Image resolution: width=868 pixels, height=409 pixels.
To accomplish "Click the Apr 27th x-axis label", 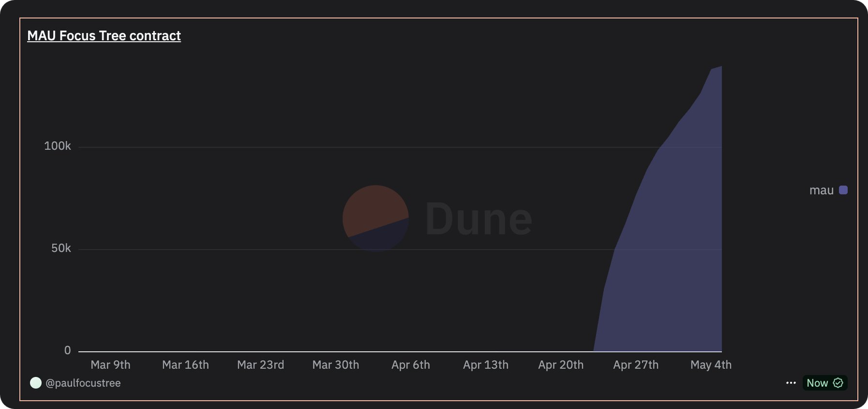I will click(x=636, y=365).
